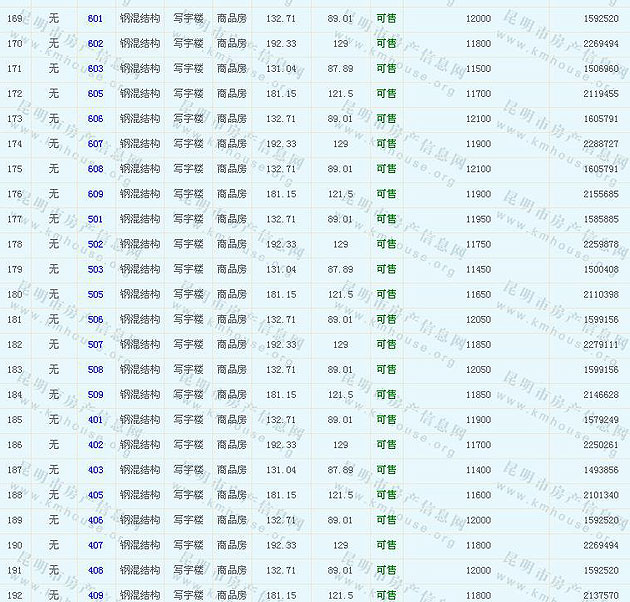Open room 501 entry
The height and width of the screenshot is (602, 630).
point(95,219)
